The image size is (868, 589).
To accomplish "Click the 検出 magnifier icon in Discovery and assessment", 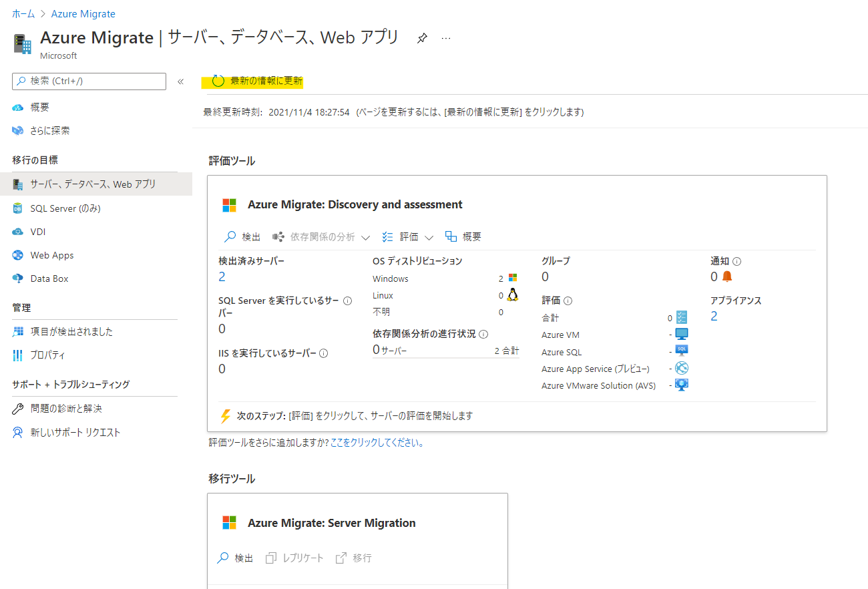I will [x=230, y=236].
